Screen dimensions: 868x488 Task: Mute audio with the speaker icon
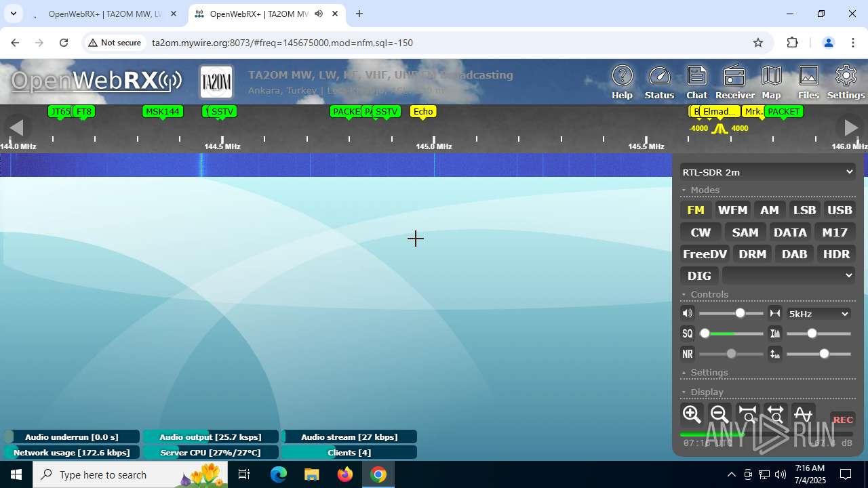[x=688, y=313]
